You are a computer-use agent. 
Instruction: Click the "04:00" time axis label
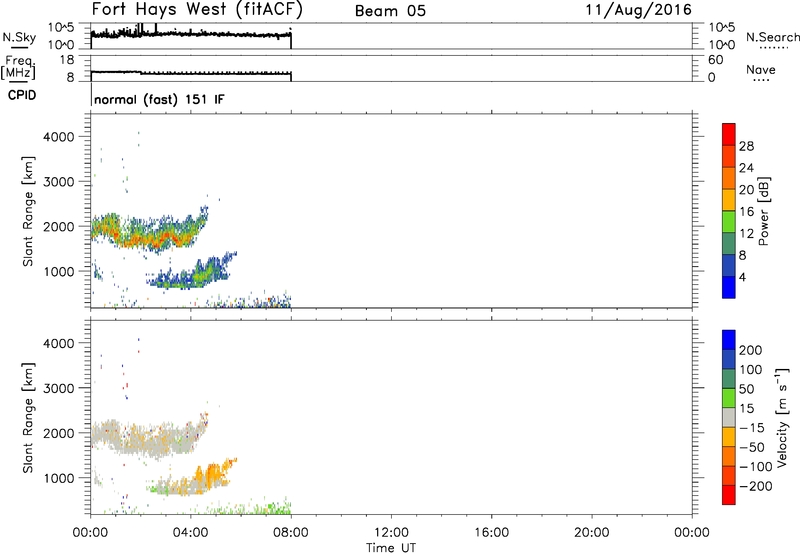point(190,533)
